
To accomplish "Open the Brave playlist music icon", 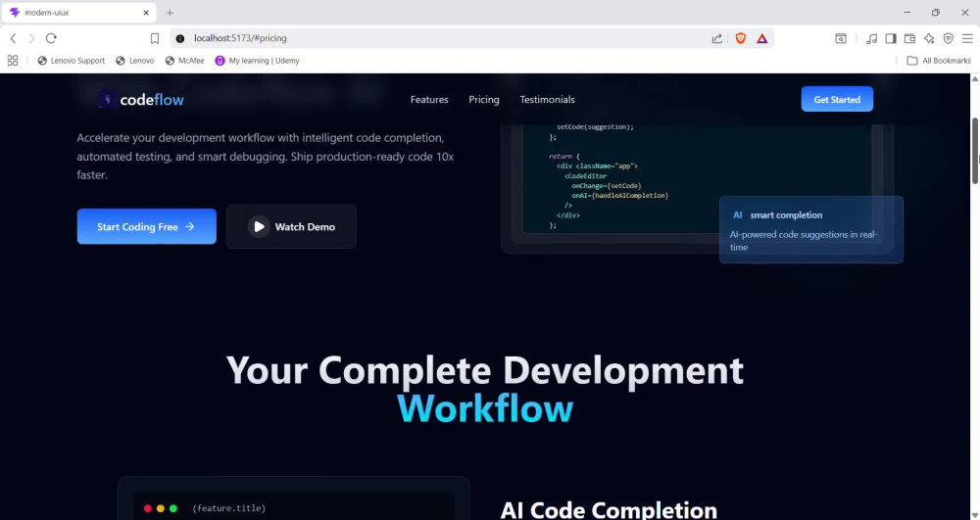I will click(871, 38).
